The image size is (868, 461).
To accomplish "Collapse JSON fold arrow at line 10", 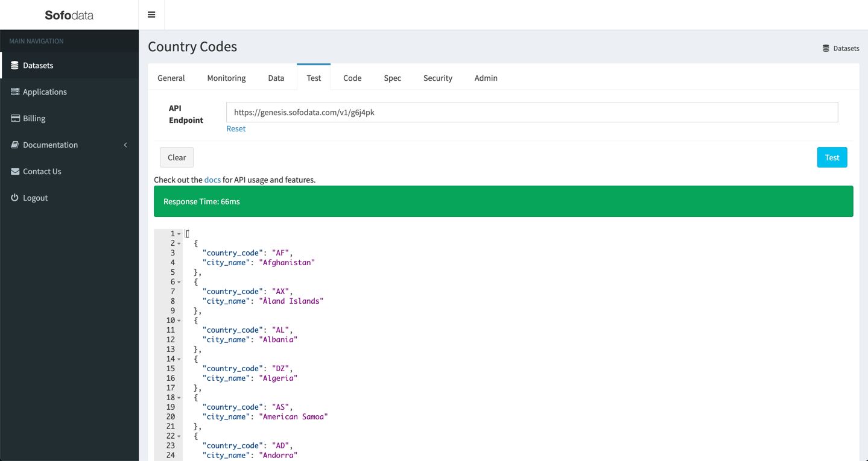I will click(179, 321).
